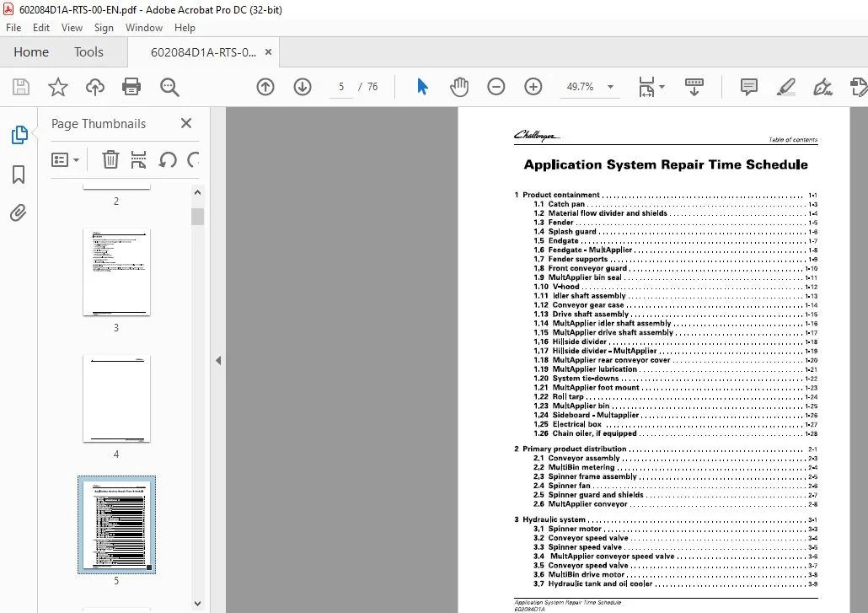This screenshot has width=868, height=613.
Task: Open the Sign menu
Action: pos(104,28)
